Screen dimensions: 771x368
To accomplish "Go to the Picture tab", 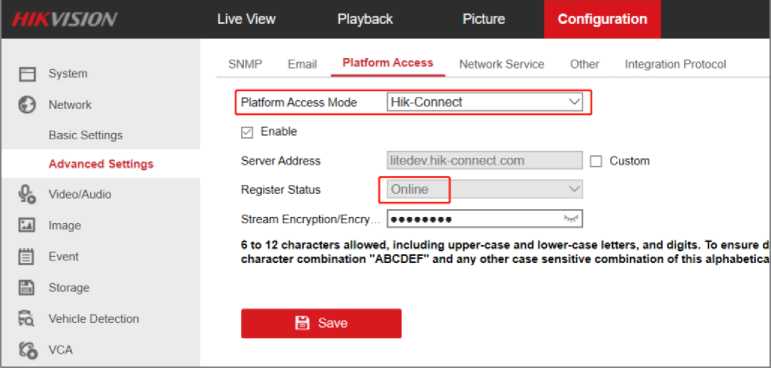I will point(484,19).
